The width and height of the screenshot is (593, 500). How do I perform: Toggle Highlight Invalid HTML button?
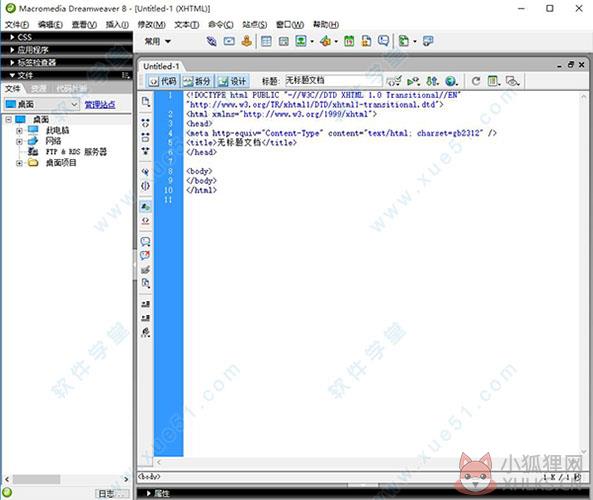click(145, 221)
